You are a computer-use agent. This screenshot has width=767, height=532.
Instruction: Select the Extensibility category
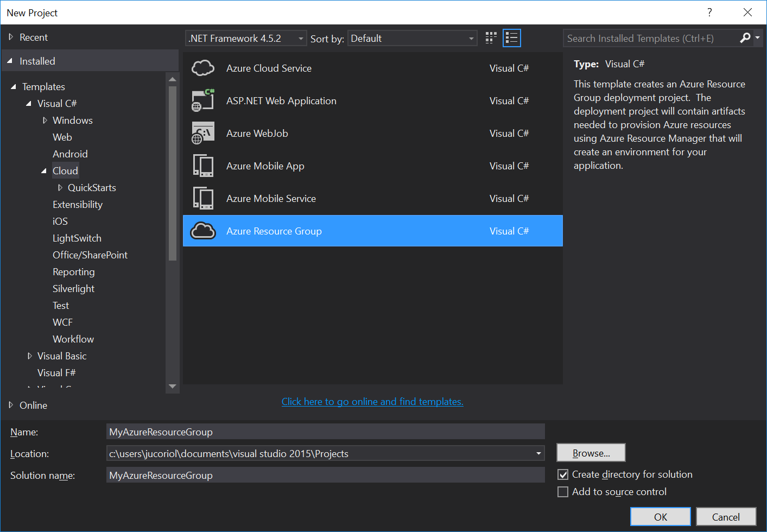click(78, 204)
